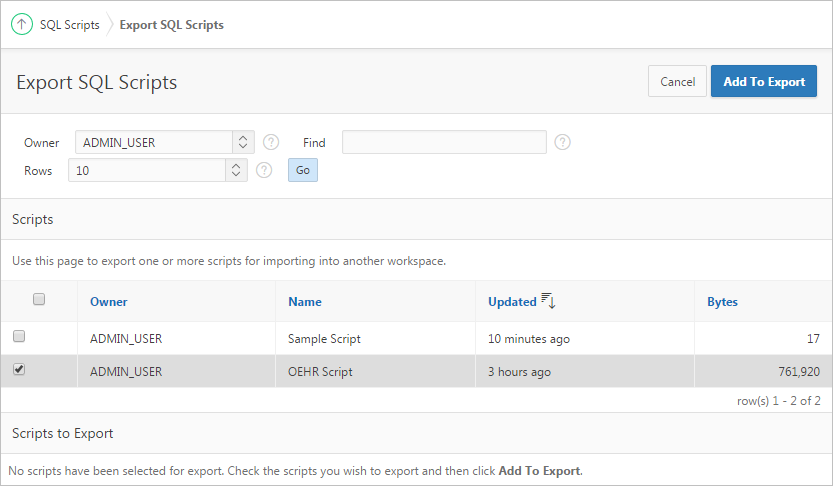Click into the Find text field
Viewport: 833px width, 486px height.
tap(444, 142)
